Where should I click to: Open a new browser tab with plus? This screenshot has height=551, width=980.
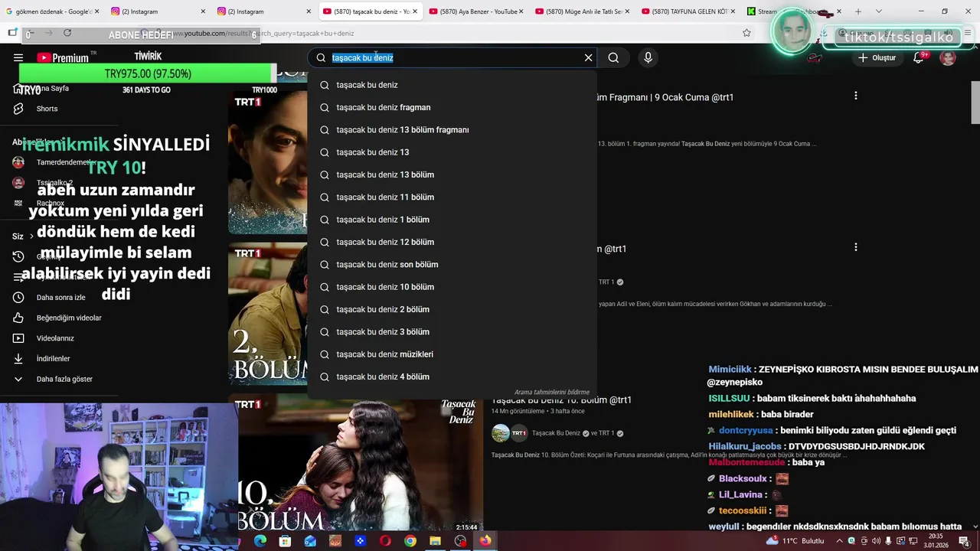point(858,11)
